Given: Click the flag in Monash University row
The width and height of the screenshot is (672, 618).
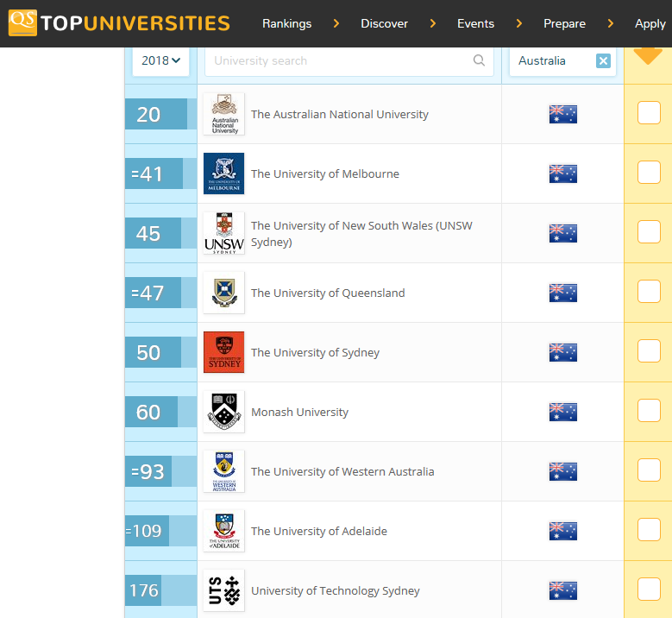Looking at the screenshot, I should [563, 412].
